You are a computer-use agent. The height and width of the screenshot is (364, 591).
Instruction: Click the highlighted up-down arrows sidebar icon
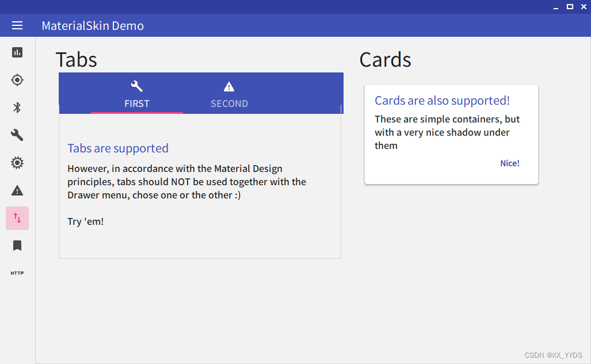click(x=17, y=218)
